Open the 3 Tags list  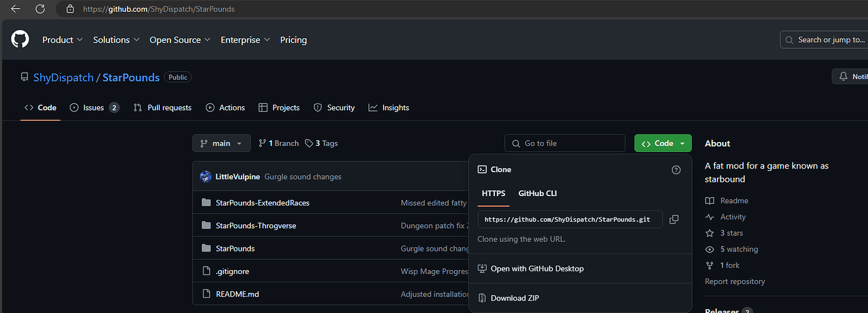pos(321,143)
